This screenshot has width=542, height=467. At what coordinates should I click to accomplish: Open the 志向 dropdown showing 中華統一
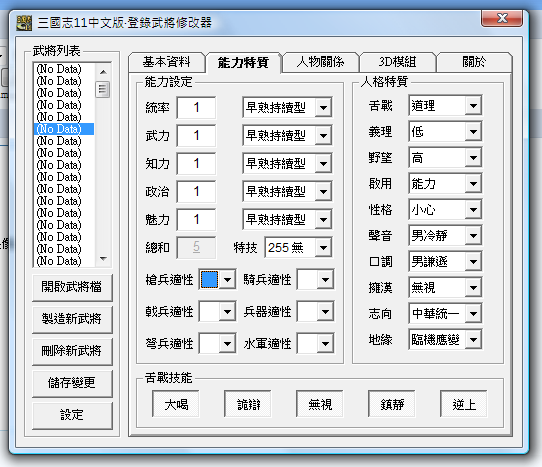click(x=445, y=314)
